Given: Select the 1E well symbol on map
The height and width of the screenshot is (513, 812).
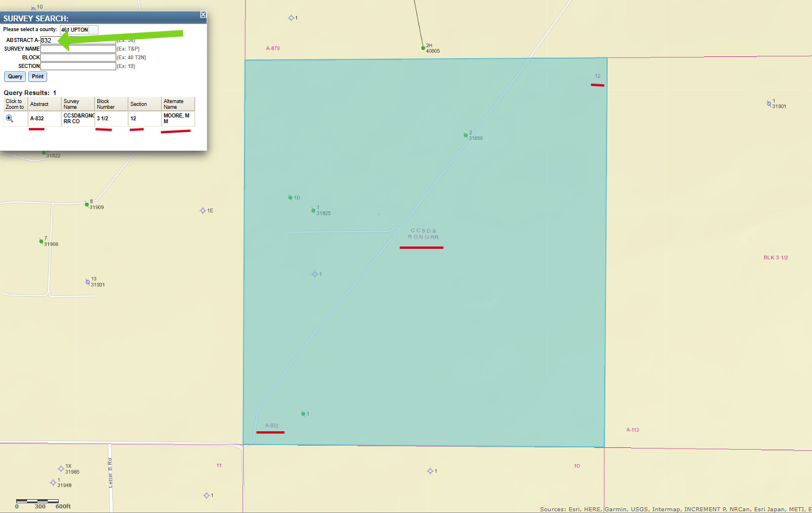Looking at the screenshot, I should 203,211.
